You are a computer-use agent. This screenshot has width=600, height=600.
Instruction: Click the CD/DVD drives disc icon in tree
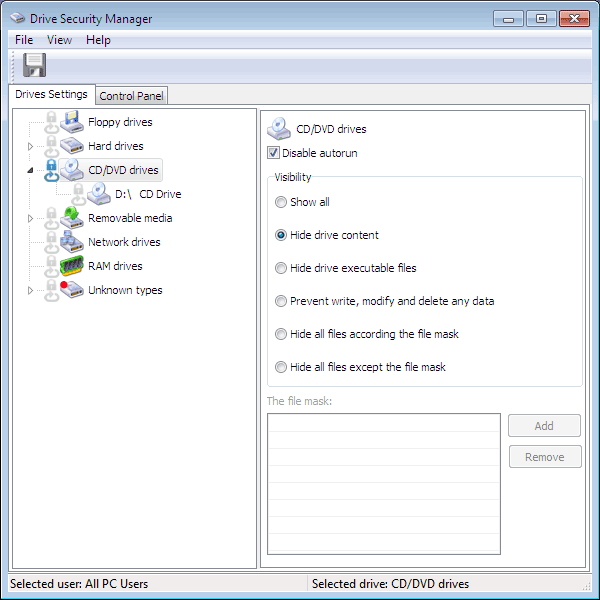pyautogui.click(x=72, y=170)
